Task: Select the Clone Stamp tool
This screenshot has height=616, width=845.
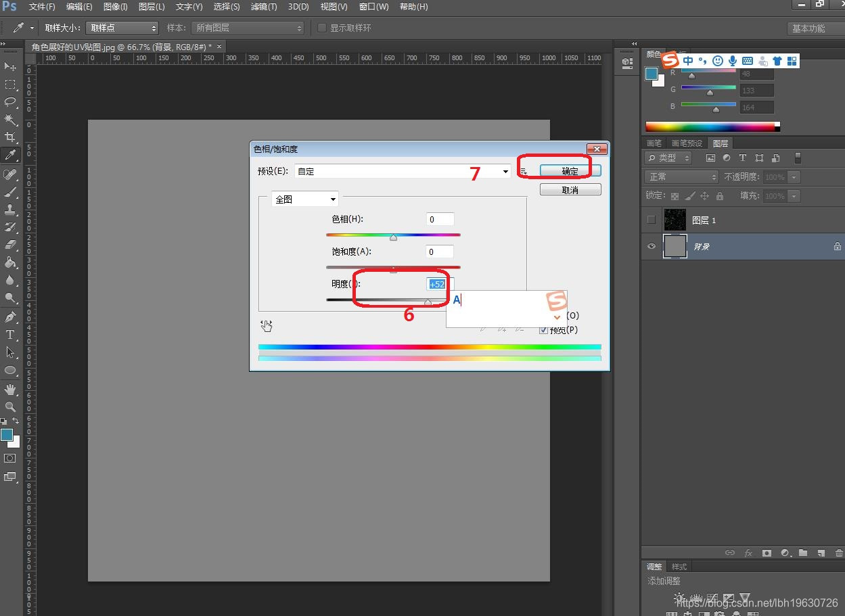Action: pos(10,210)
